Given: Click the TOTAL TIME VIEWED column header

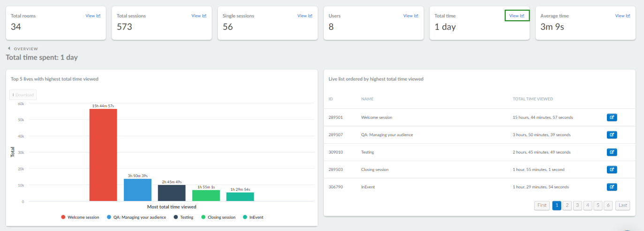Looking at the screenshot, I should [533, 99].
